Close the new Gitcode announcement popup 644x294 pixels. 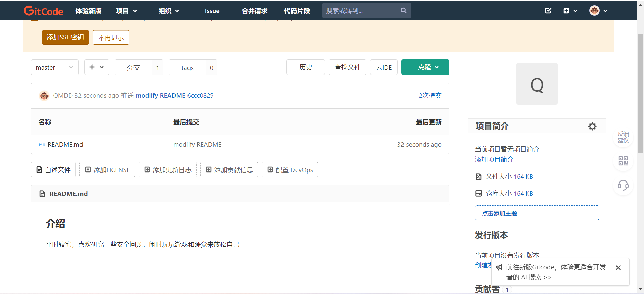[618, 268]
